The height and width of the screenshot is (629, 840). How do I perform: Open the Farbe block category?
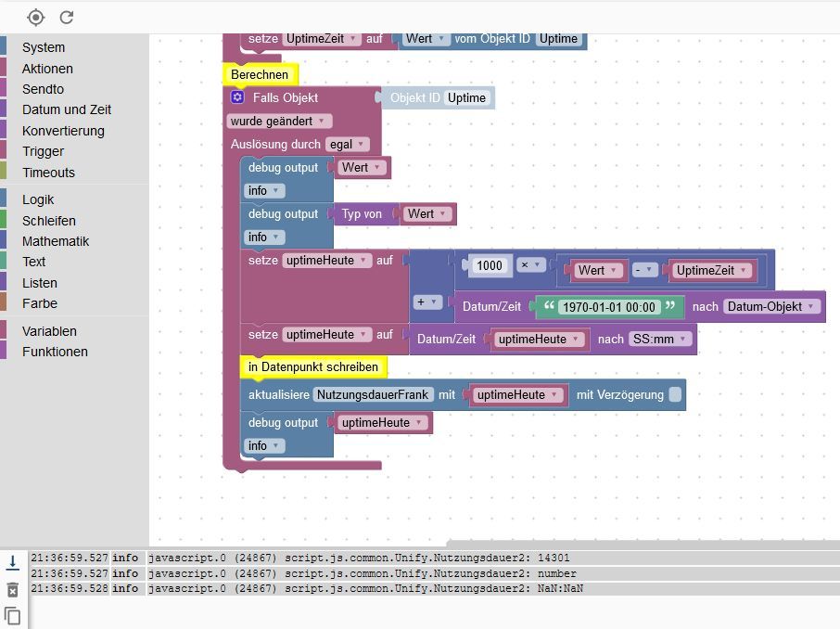pos(40,303)
